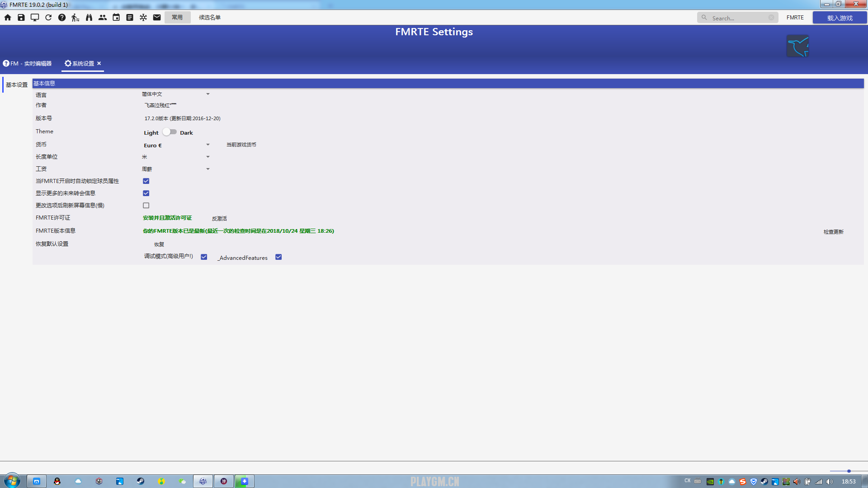Enable refresh screen after change checkbox
868x488 pixels.
(146, 205)
